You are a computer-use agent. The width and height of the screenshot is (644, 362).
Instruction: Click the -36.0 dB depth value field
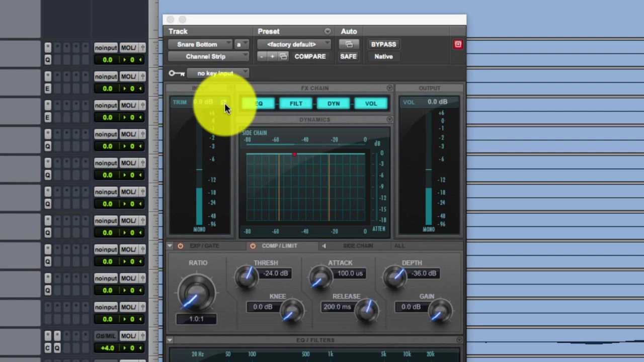click(x=424, y=274)
